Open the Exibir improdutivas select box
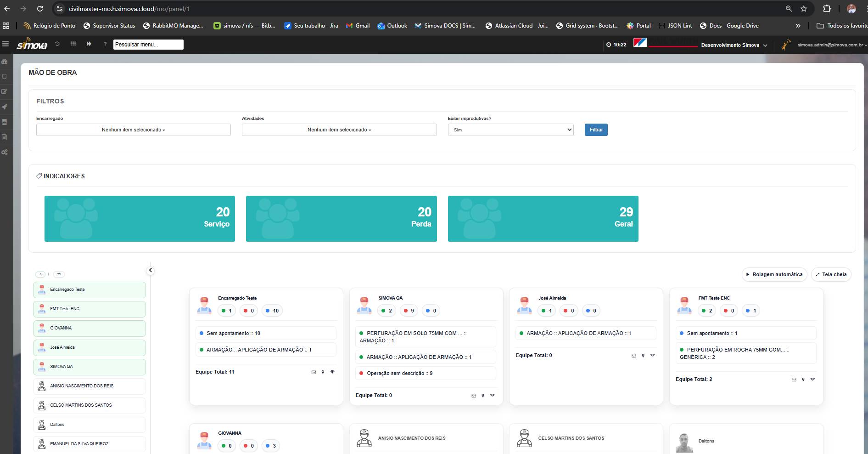Screen dimensions: 868x454 click(x=510, y=130)
